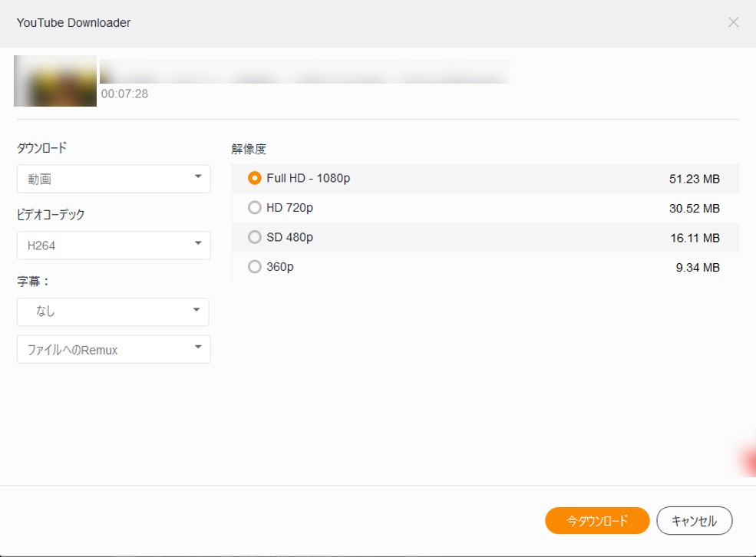This screenshot has height=557, width=756.
Task: Click the YouTube Downloader window title
Action: pos(74,23)
